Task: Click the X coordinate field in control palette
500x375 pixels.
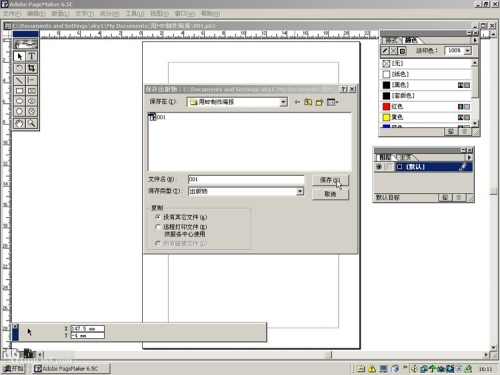Action: [x=88, y=329]
